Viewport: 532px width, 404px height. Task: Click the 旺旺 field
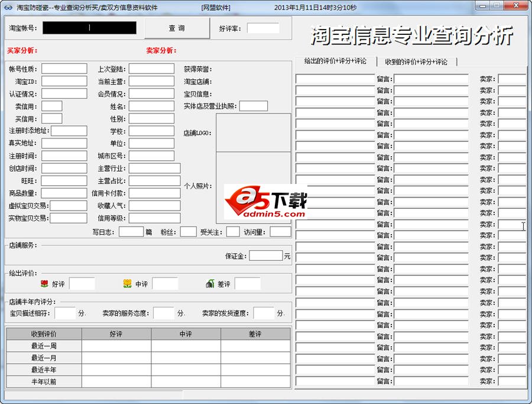click(64, 180)
